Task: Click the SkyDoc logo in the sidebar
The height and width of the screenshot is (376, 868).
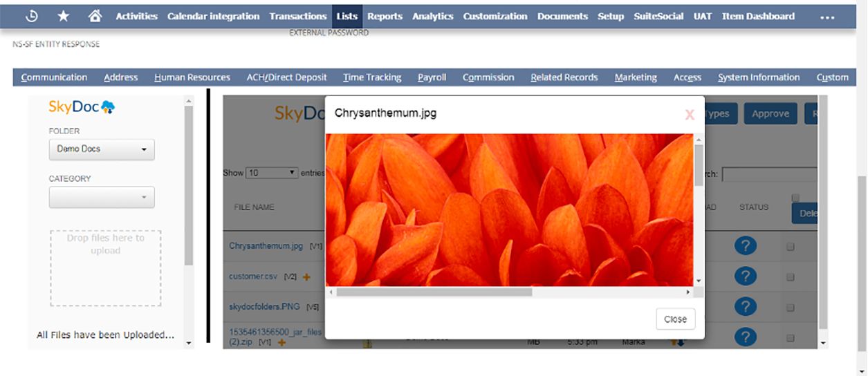Action: [x=82, y=107]
